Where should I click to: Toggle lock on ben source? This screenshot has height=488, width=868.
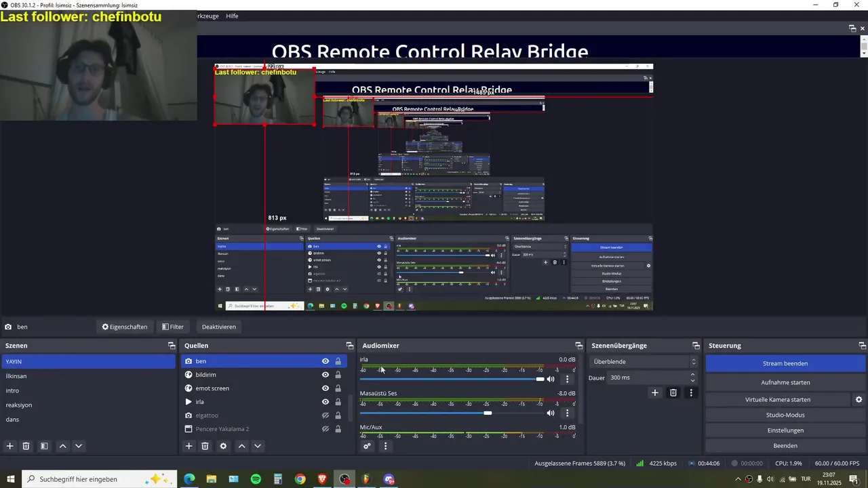pyautogui.click(x=338, y=361)
